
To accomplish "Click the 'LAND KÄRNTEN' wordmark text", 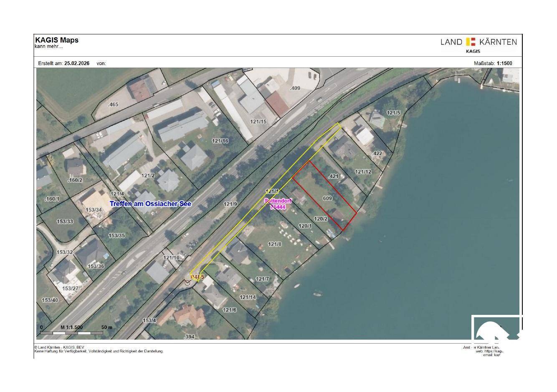I will pos(479,42).
